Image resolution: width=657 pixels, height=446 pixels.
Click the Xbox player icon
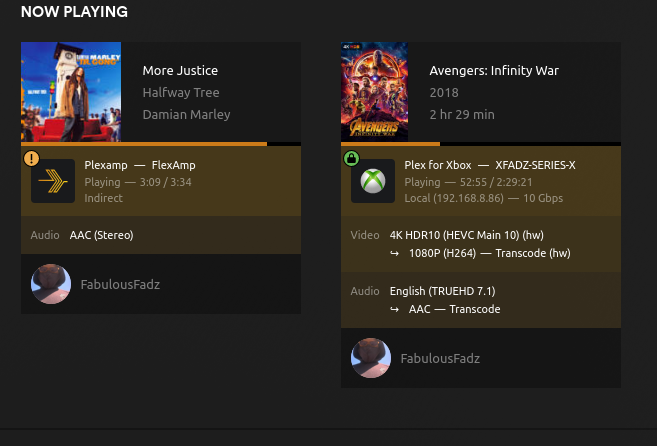pos(372,181)
